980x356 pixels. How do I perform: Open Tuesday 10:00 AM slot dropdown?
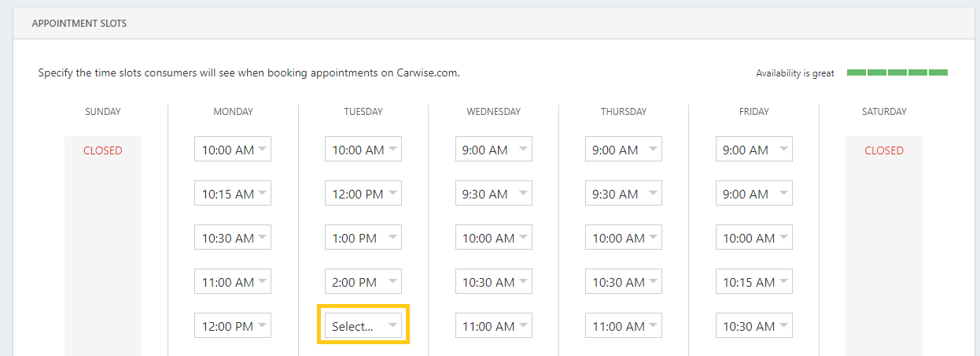[363, 150]
